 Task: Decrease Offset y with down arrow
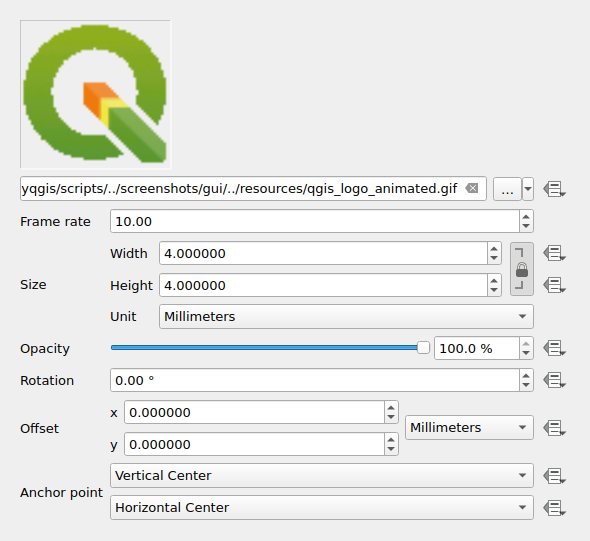pos(391,449)
